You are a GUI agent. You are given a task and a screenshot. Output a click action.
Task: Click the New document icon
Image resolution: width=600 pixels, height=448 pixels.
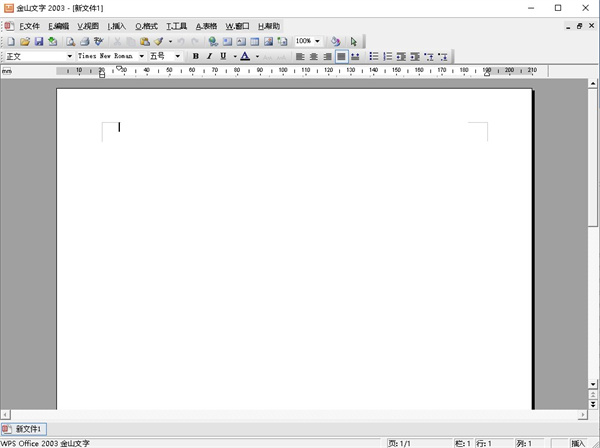click(11, 41)
